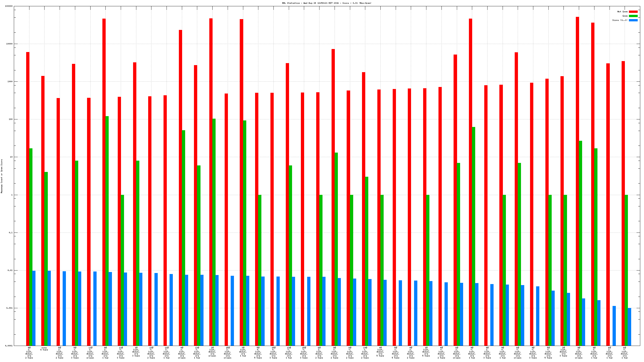Screen dimensions: 644x362
Task: Click the rightmost blue score bar
Action: (629, 327)
